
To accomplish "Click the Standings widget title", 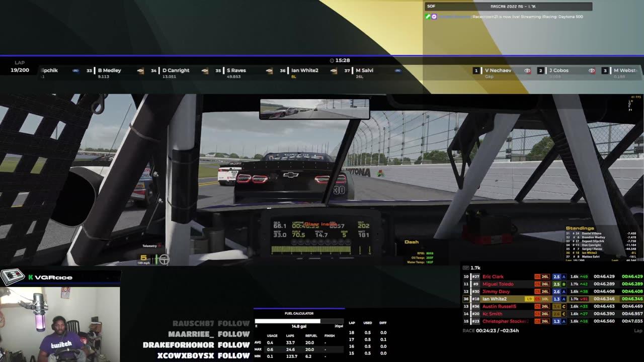I will (x=580, y=228).
